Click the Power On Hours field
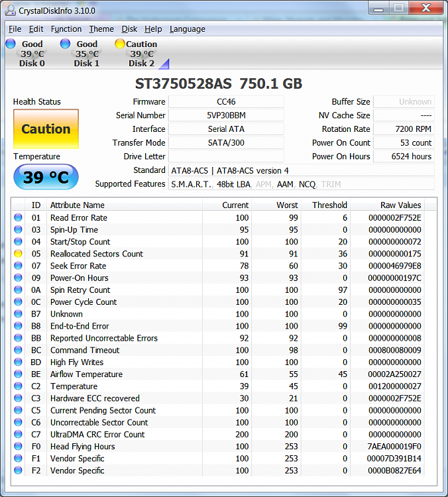Image resolution: width=448 pixels, height=497 pixels. [404, 156]
